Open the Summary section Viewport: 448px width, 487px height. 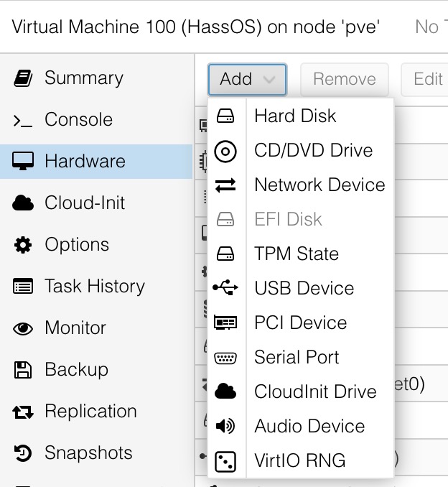pos(96,78)
